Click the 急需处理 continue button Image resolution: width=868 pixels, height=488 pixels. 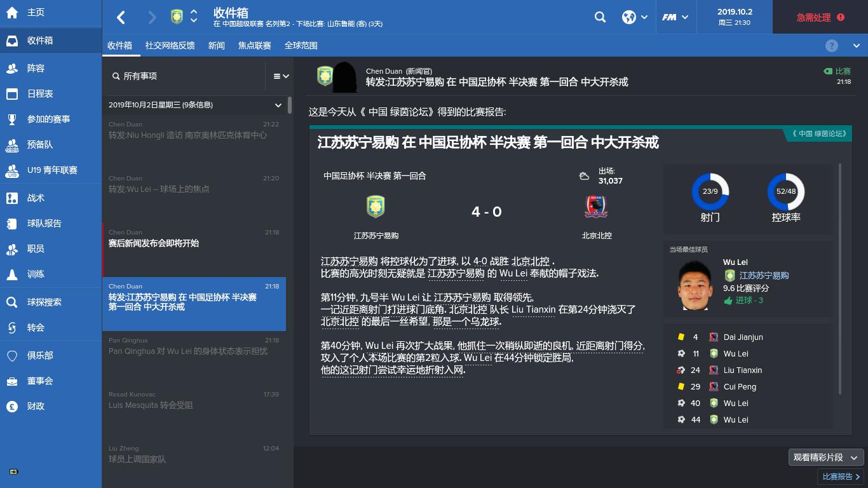(x=820, y=17)
